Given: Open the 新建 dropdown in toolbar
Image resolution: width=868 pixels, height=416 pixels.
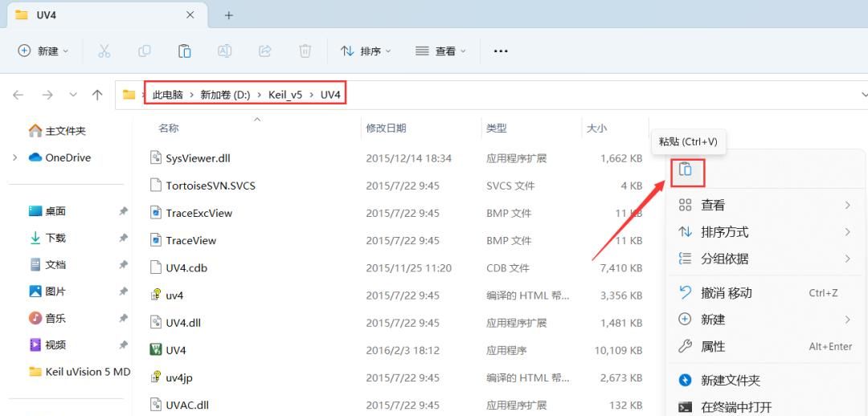Looking at the screenshot, I should [x=43, y=51].
